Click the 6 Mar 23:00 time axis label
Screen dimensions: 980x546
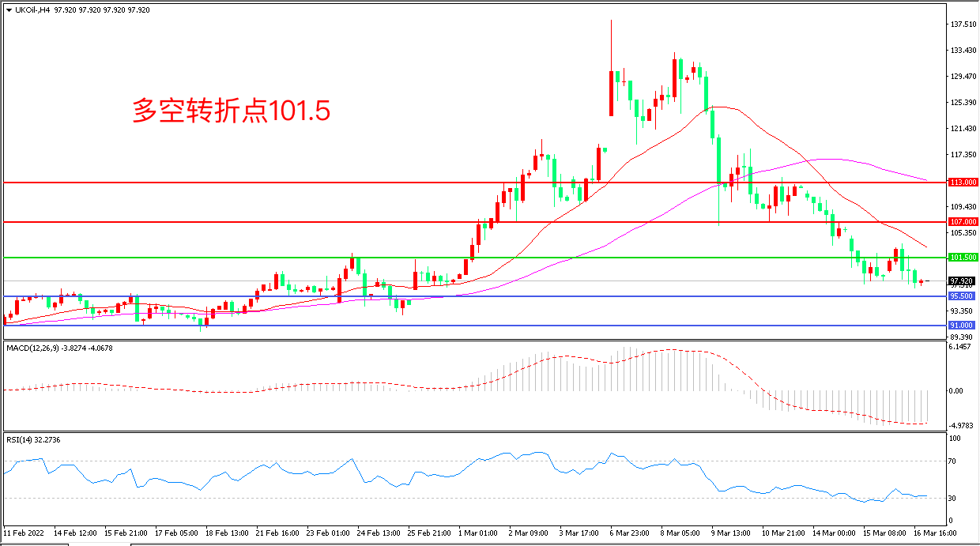click(x=630, y=534)
